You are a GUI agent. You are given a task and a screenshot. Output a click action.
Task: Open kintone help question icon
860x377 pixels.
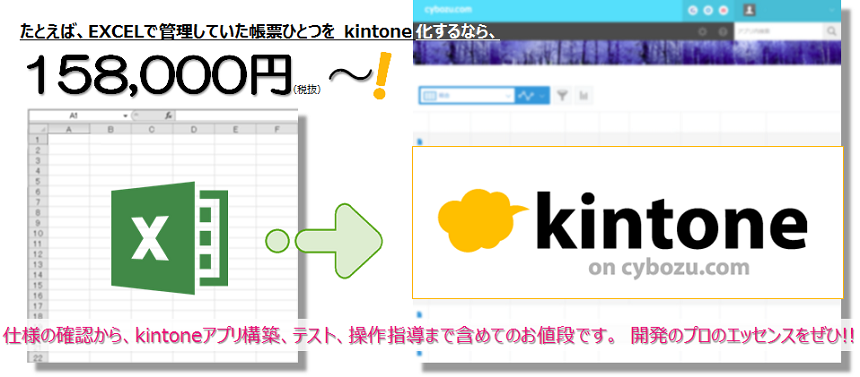[723, 32]
